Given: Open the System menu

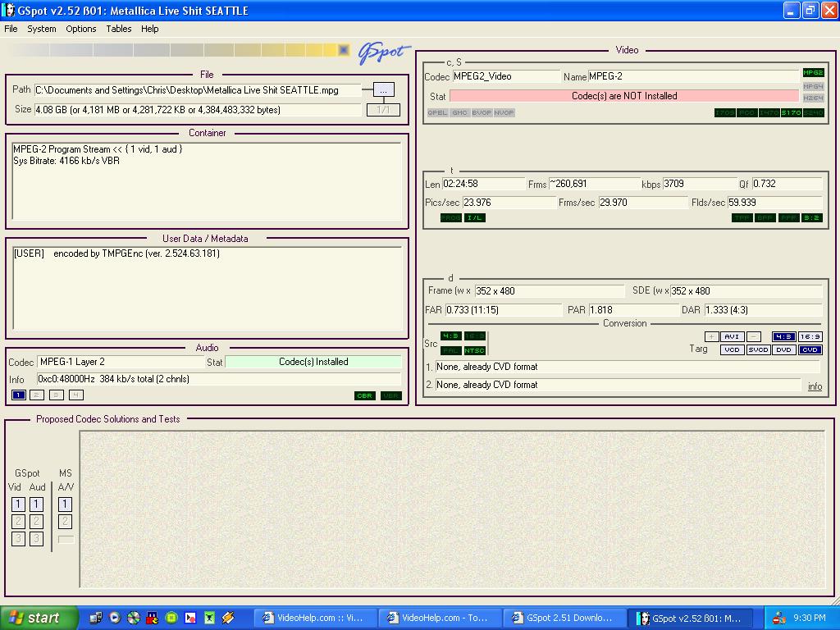Looking at the screenshot, I should [42, 29].
